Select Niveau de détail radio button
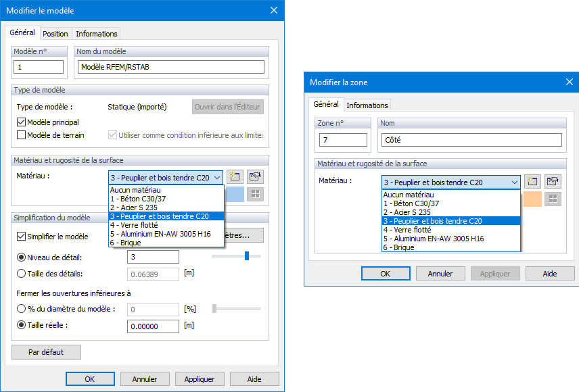 (22, 258)
